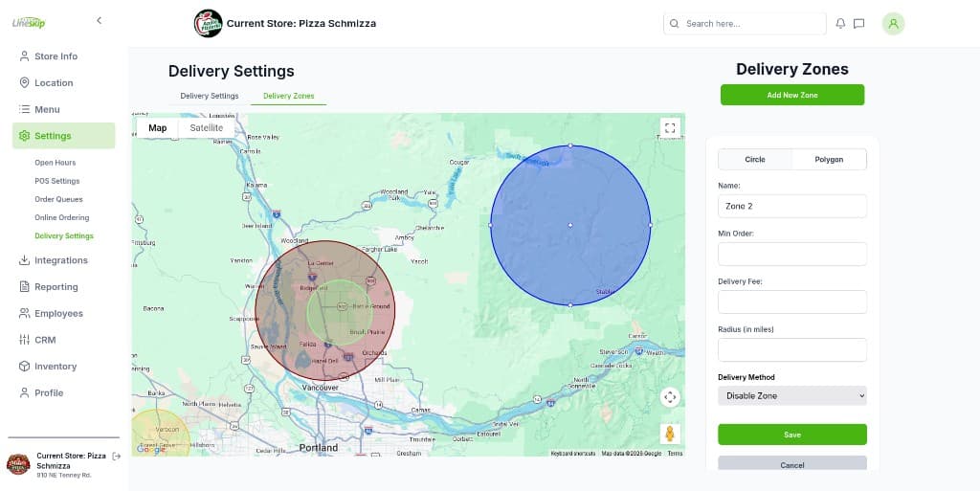Click the blue zone circle center handle

[570, 225]
